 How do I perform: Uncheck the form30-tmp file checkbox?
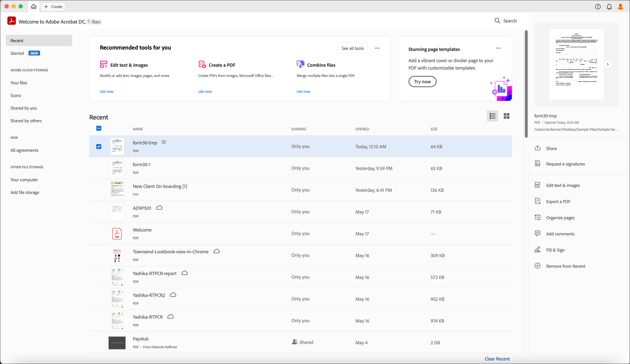pyautogui.click(x=99, y=146)
